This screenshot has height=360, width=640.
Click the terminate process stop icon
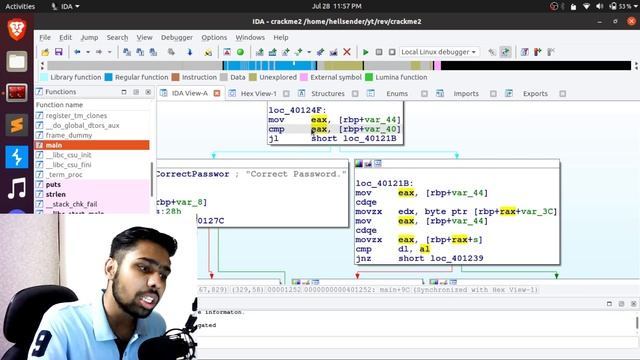(x=392, y=52)
